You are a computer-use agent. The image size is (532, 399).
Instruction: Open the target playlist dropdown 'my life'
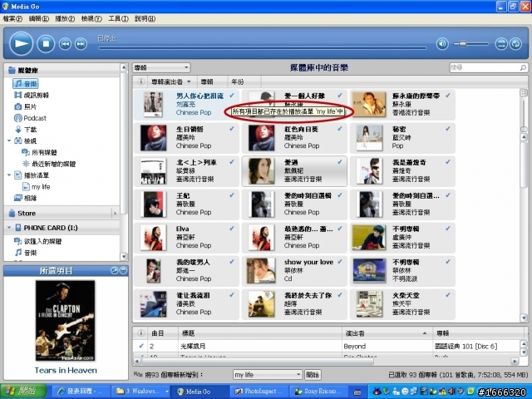[x=268, y=375]
